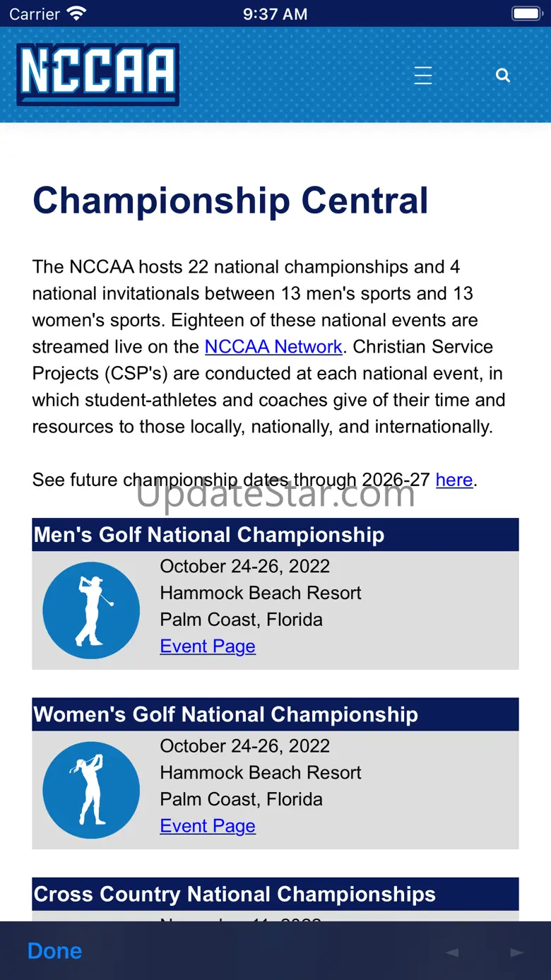
Task: Open Women's Golf Event Page link
Action: 208,826
